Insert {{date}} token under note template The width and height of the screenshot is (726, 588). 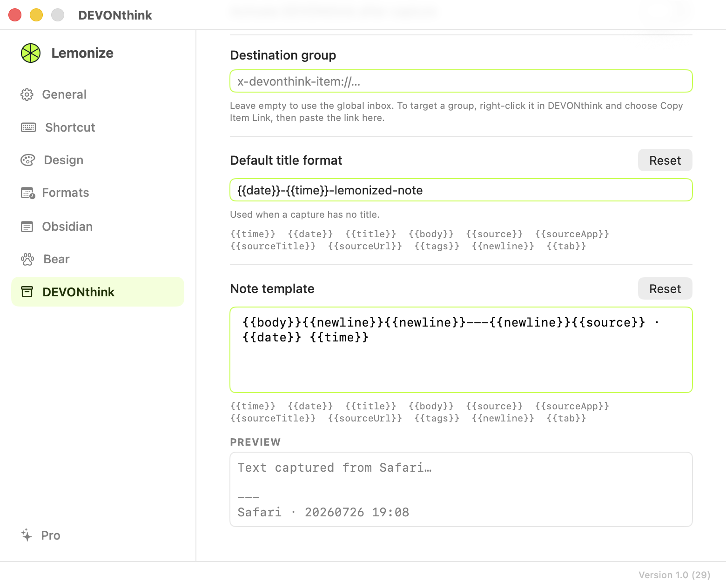(310, 406)
